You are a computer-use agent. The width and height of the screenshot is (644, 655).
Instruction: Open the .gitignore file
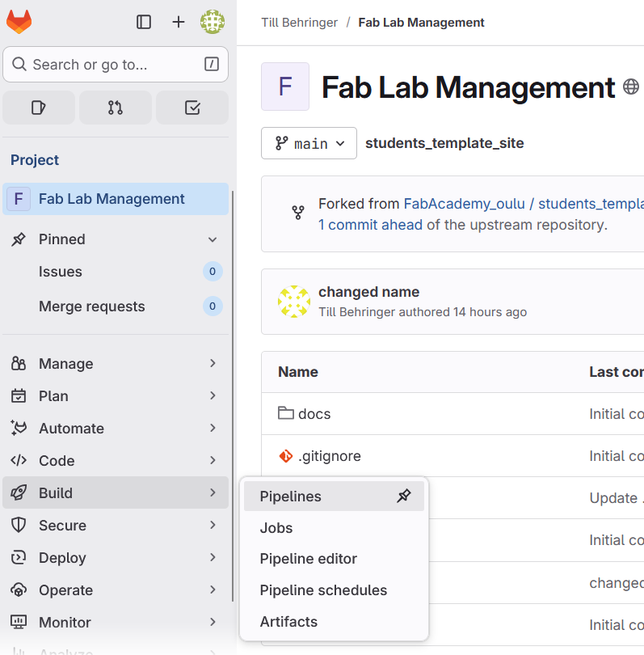[x=330, y=456]
